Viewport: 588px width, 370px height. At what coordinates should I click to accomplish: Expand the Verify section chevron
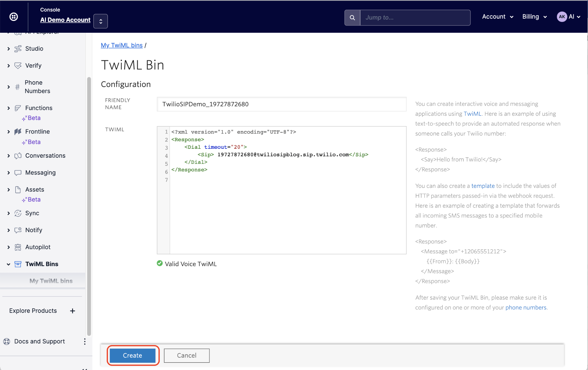point(9,66)
